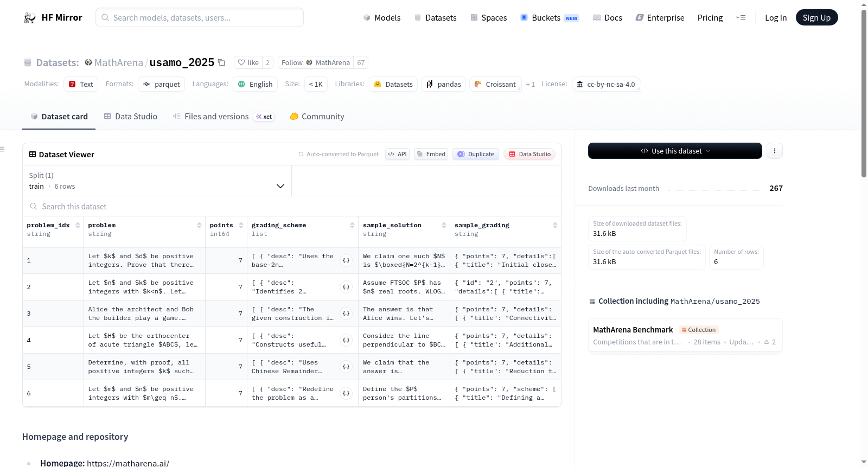Open the Datasets page
Image resolution: width=868 pixels, height=467 pixels.
[x=436, y=18]
